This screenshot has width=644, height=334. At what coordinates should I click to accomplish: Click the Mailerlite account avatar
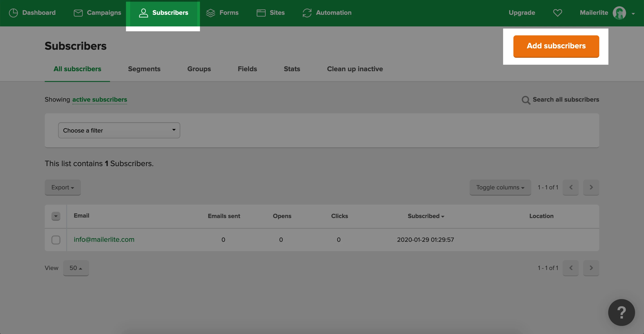tap(619, 13)
